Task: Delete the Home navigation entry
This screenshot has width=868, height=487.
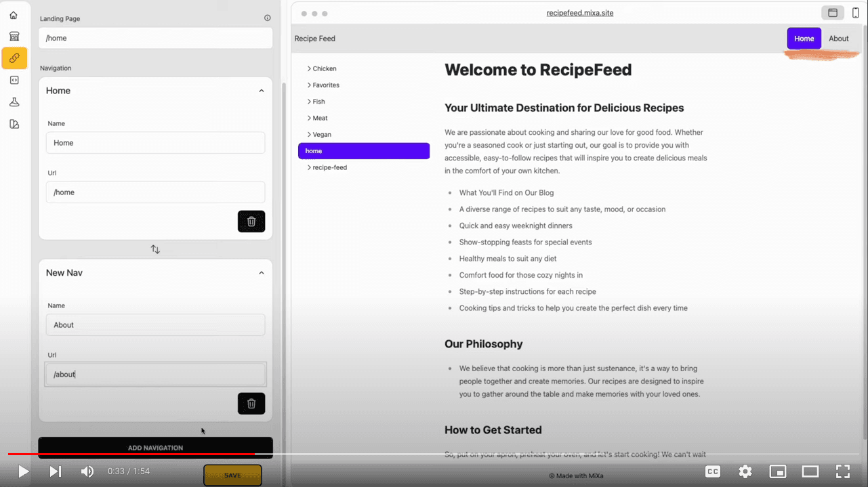Action: (x=251, y=221)
